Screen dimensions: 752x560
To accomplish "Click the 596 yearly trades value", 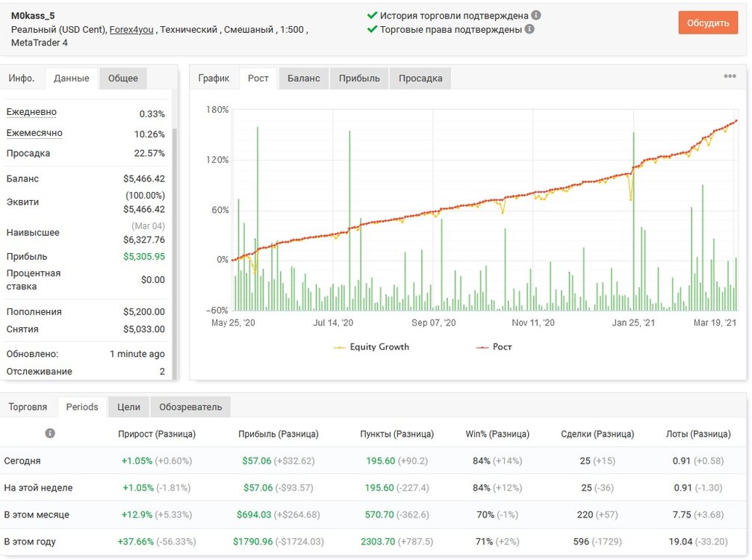I will coord(581,542).
